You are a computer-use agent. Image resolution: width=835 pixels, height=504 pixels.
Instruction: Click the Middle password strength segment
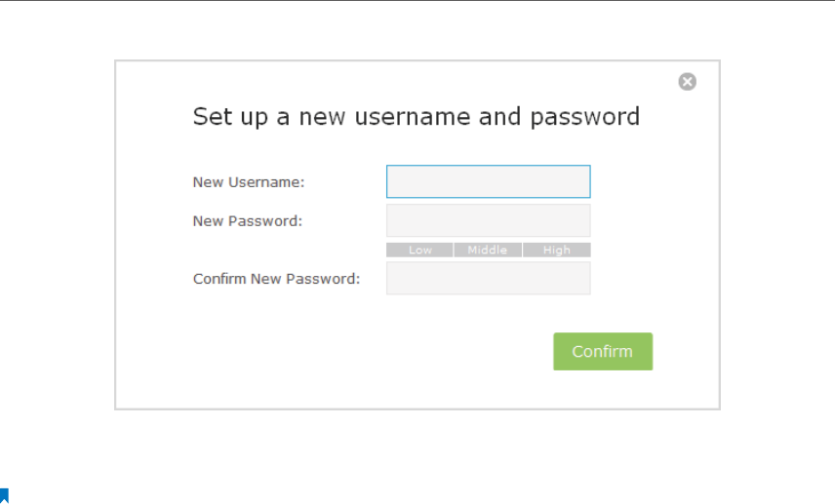click(488, 251)
